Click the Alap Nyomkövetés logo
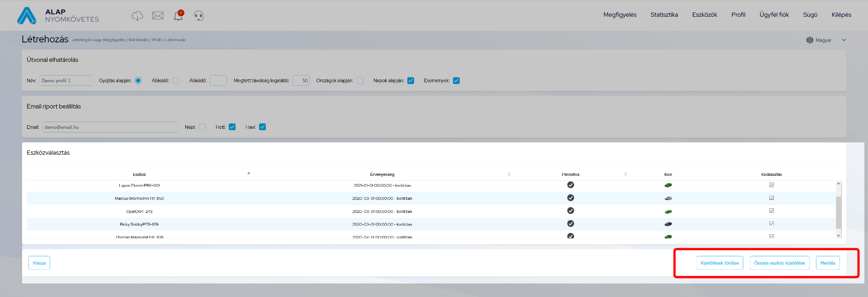 pyautogui.click(x=58, y=15)
